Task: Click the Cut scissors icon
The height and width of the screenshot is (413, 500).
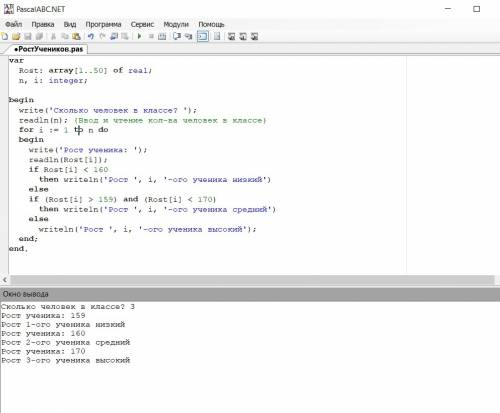Action: [53, 36]
